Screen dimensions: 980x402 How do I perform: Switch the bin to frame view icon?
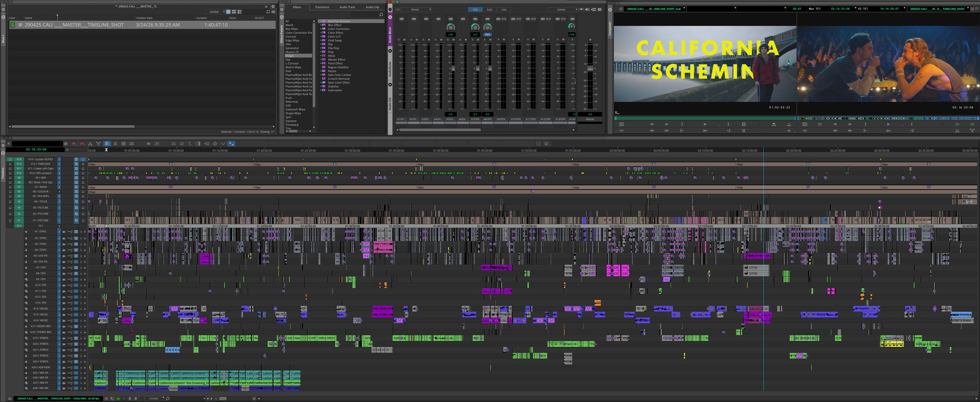(234, 12)
